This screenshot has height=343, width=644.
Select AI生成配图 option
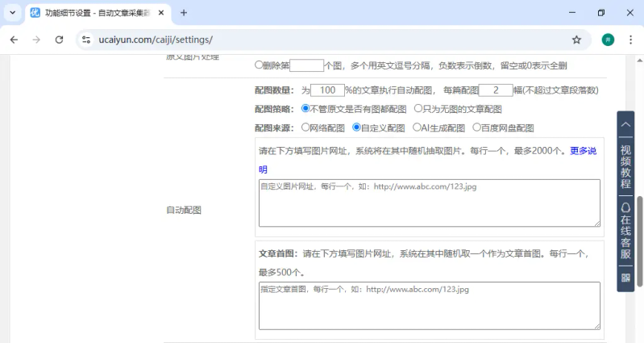[417, 128]
